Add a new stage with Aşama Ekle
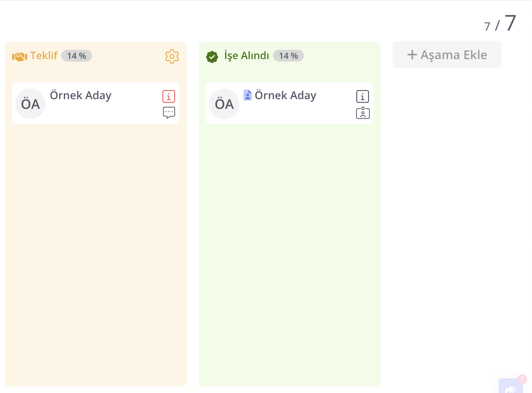This screenshot has width=532, height=393. pyautogui.click(x=447, y=55)
